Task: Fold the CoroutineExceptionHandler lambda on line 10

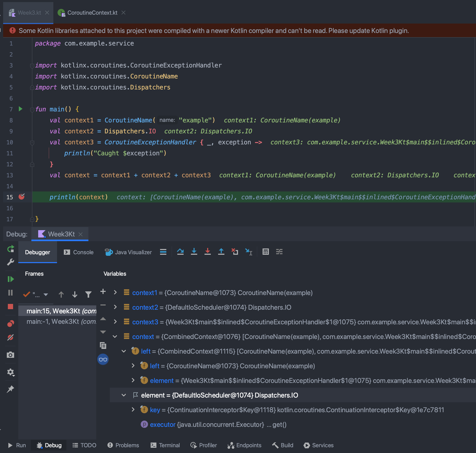Action: click(x=32, y=143)
